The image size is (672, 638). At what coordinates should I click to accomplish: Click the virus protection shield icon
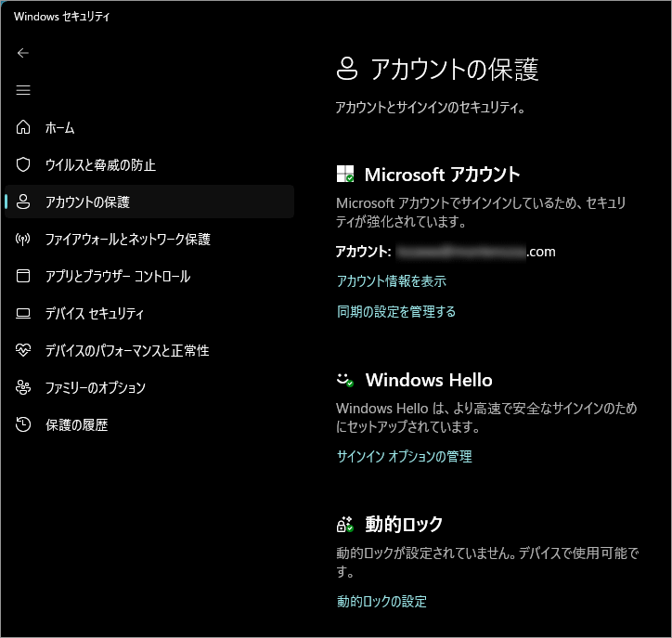click(24, 165)
